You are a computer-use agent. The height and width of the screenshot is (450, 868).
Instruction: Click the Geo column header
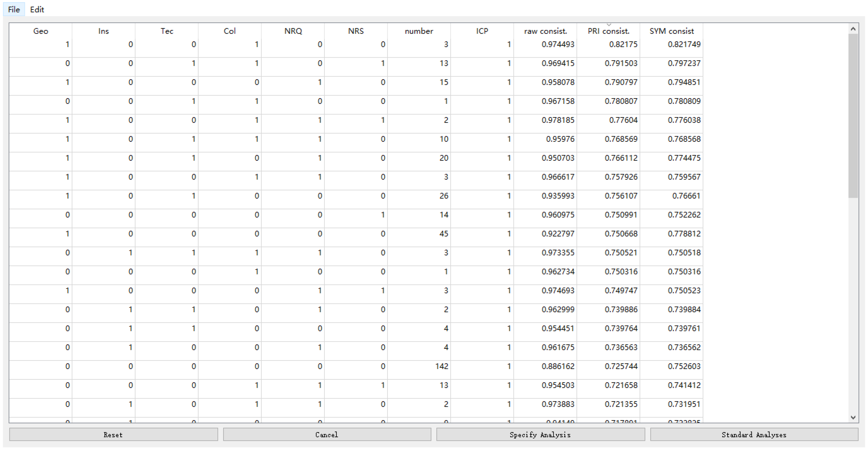40,31
